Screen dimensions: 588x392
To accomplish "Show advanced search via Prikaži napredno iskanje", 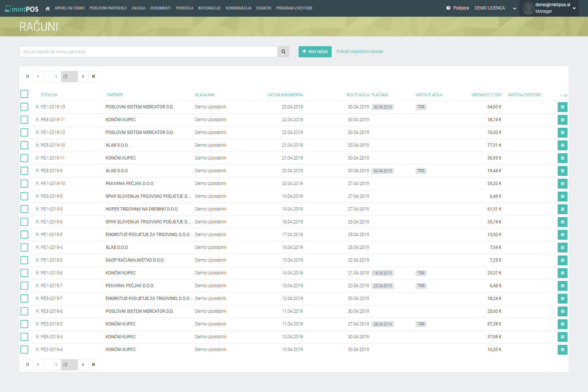I will coord(360,52).
